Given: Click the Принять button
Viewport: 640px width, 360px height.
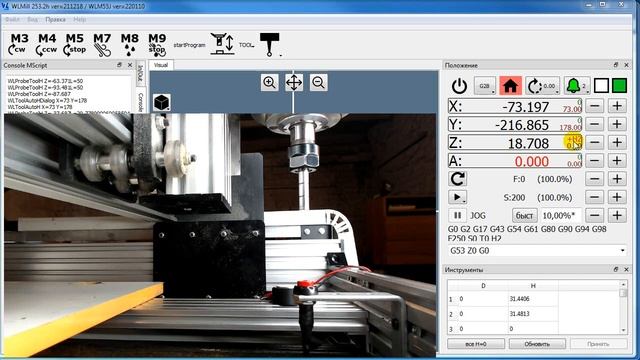Looking at the screenshot, I should [x=598, y=344].
